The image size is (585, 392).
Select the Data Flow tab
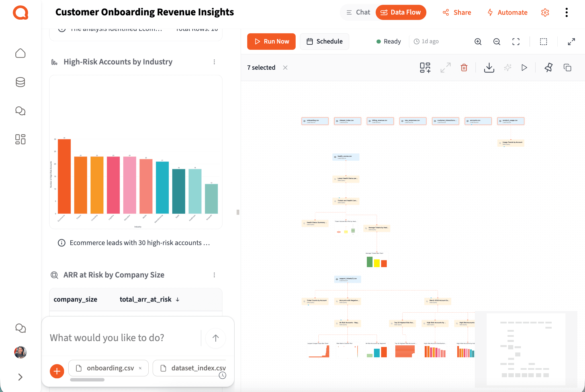pyautogui.click(x=401, y=12)
